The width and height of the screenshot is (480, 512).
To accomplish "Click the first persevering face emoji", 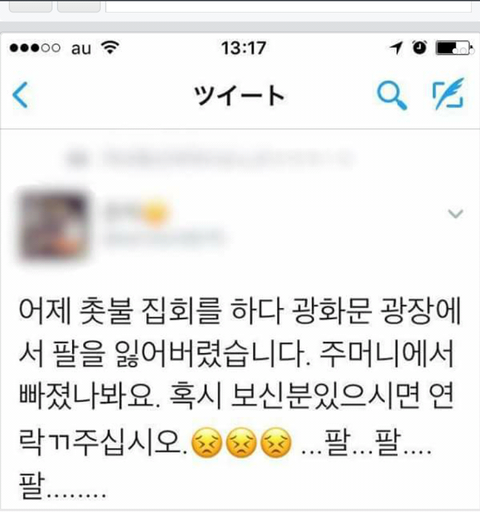I will 207,443.
